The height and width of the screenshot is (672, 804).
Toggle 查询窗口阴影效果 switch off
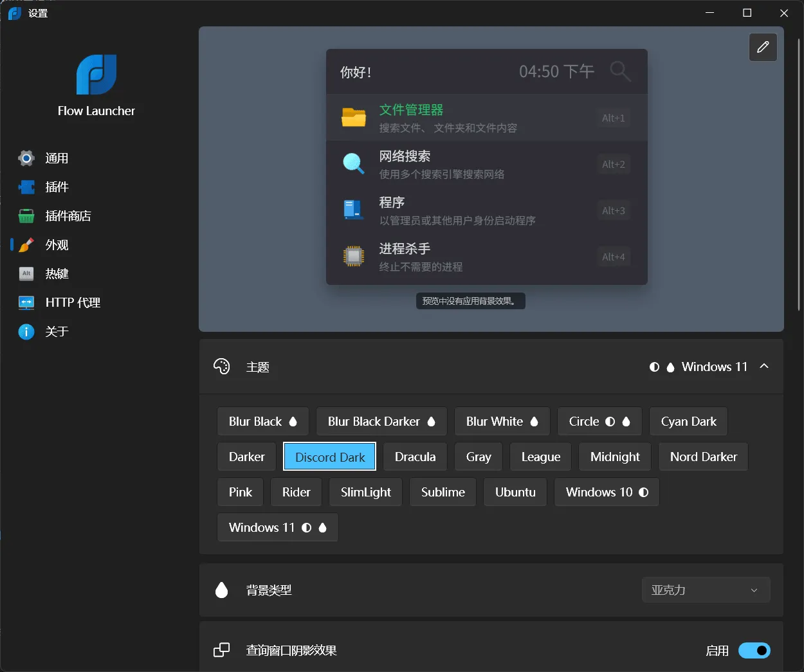(754, 651)
